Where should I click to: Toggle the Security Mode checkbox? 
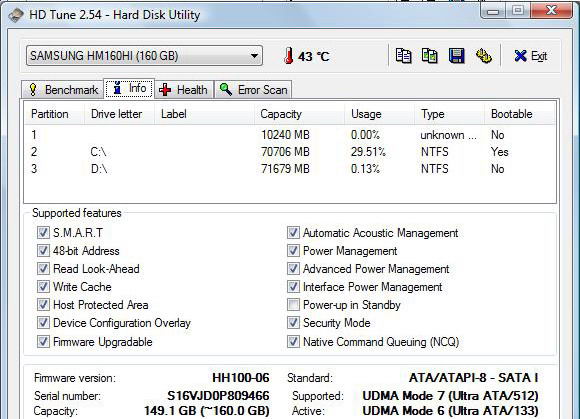coord(293,323)
